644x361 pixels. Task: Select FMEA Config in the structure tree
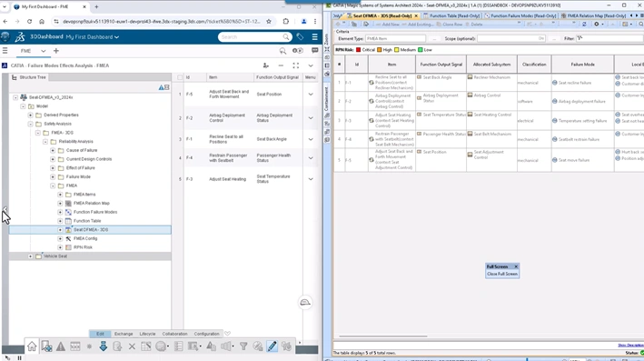pyautogui.click(x=85, y=238)
